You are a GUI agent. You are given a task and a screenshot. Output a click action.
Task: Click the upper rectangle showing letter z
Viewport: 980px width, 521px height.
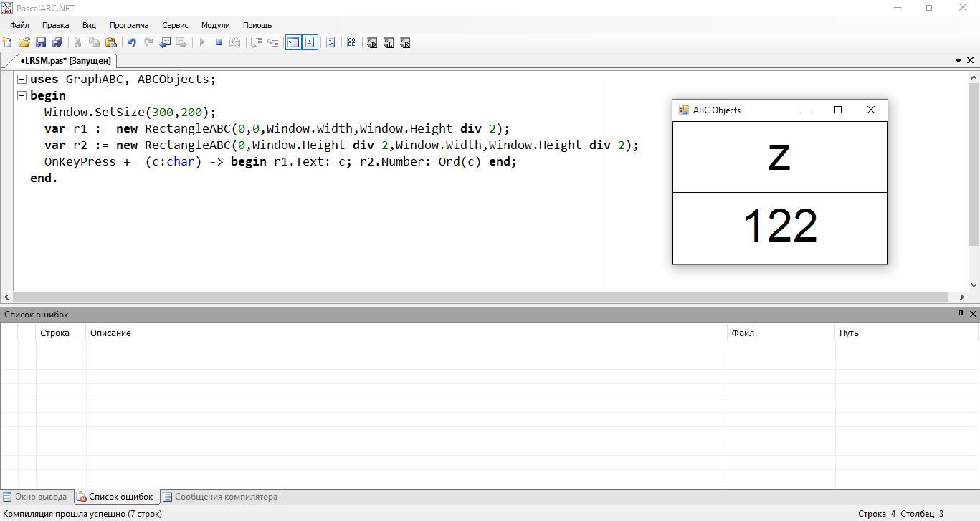[x=779, y=157]
